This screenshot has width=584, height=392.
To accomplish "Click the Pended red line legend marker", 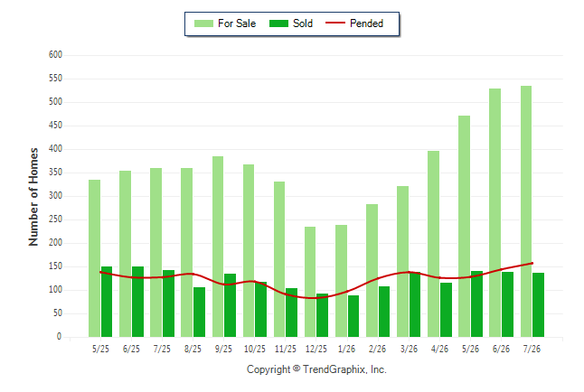I will pyautogui.click(x=335, y=23).
